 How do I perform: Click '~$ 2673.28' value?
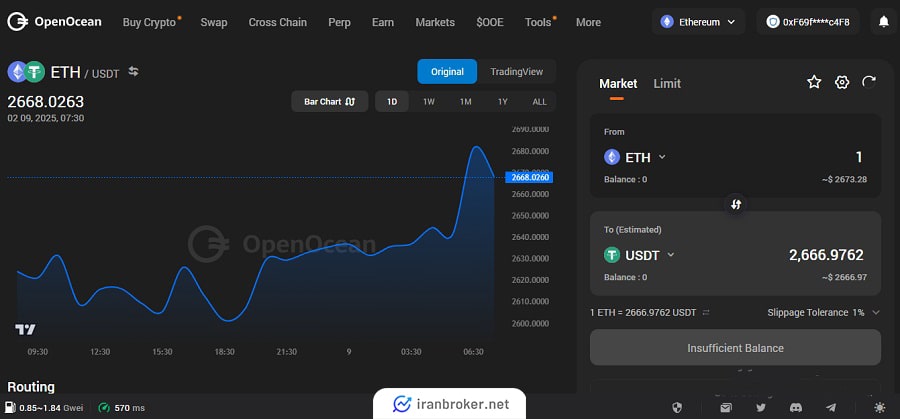[844, 180]
